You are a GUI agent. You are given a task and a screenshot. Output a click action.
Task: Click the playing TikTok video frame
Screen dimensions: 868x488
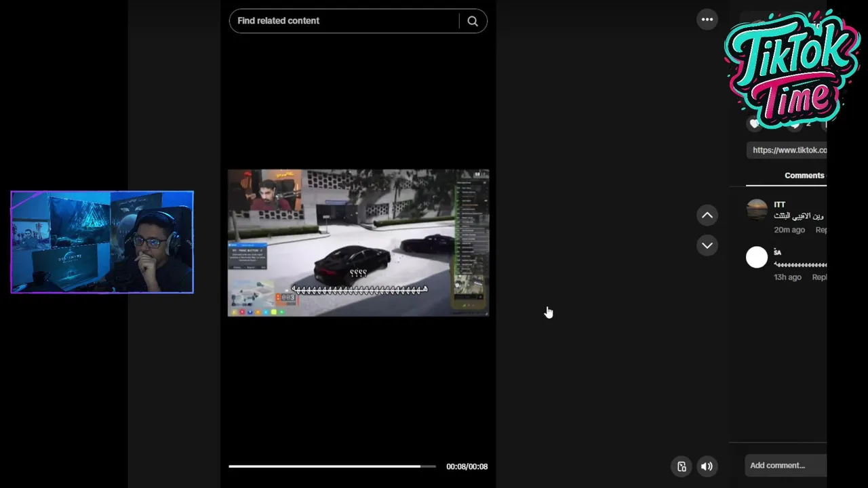(x=358, y=243)
